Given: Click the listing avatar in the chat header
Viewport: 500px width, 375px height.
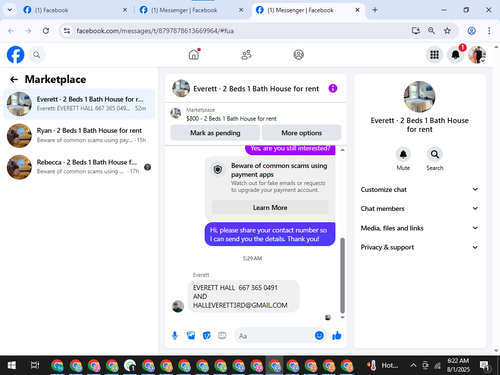Looking at the screenshot, I should pyautogui.click(x=181, y=88).
